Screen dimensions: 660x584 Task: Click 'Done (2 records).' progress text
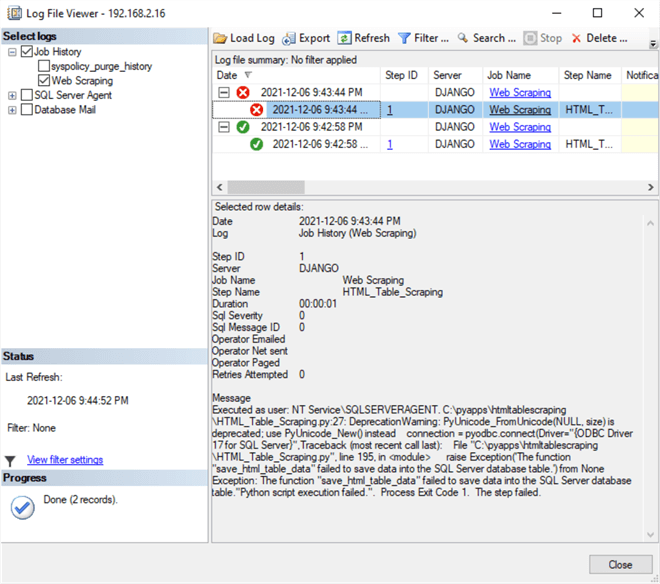point(80,500)
